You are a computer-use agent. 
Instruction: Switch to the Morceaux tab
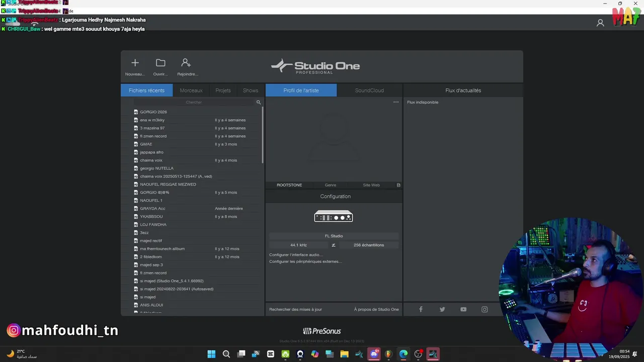point(191,90)
